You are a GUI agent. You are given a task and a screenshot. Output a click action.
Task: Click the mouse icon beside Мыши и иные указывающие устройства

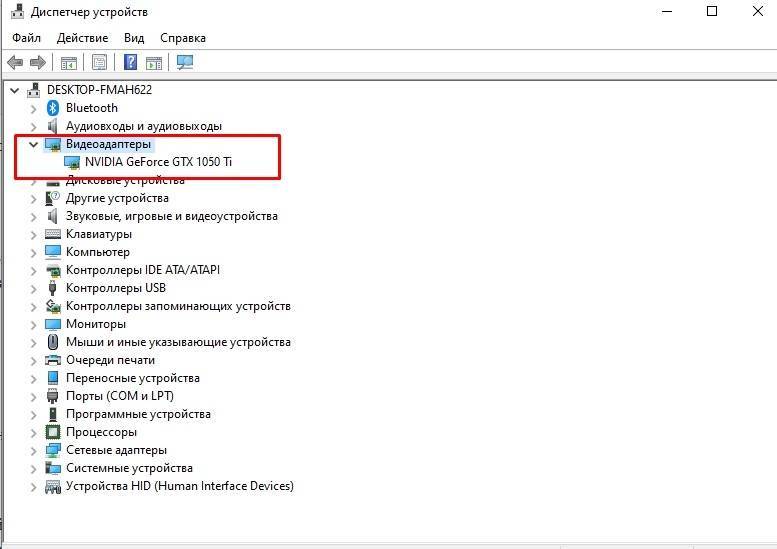click(x=53, y=342)
